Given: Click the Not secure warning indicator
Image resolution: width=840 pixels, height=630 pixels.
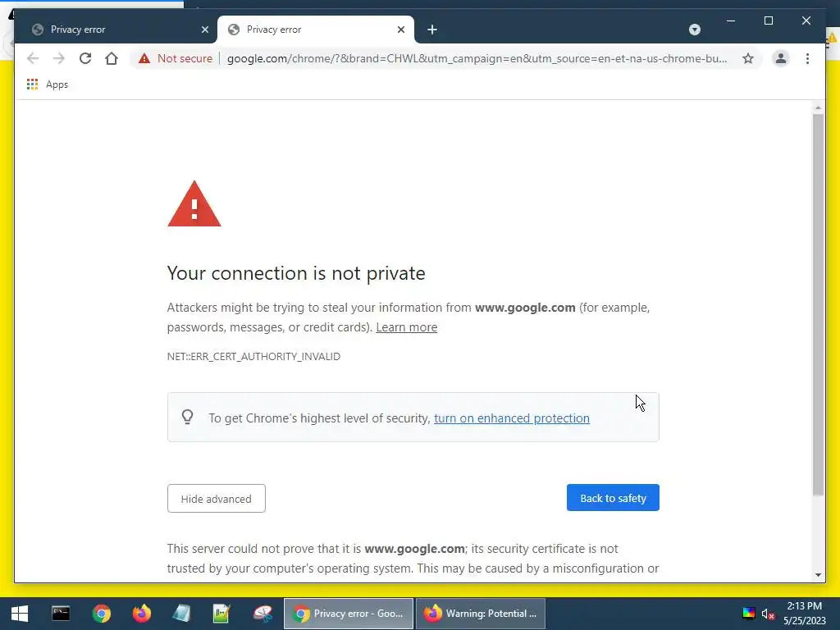Looking at the screenshot, I should click(x=176, y=58).
